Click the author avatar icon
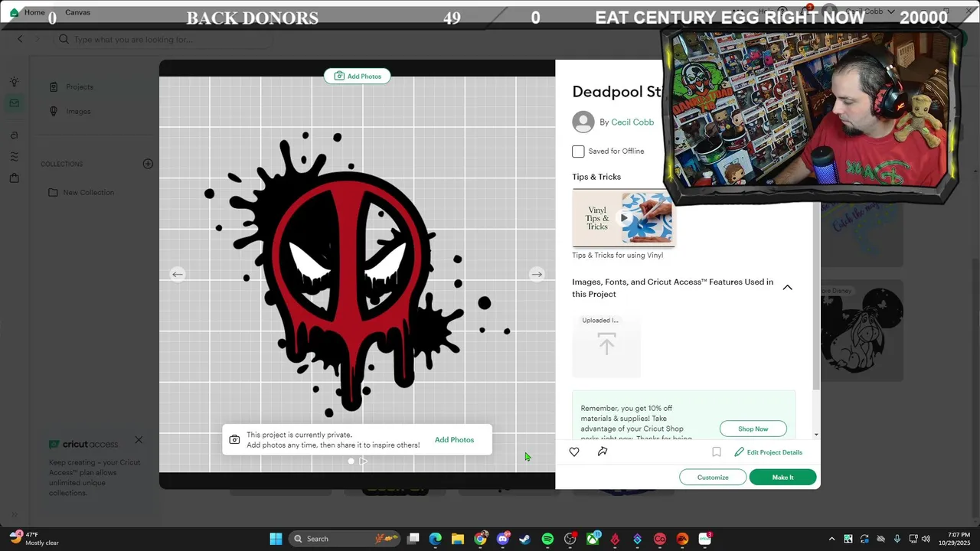This screenshot has height=551, width=980. coord(583,122)
